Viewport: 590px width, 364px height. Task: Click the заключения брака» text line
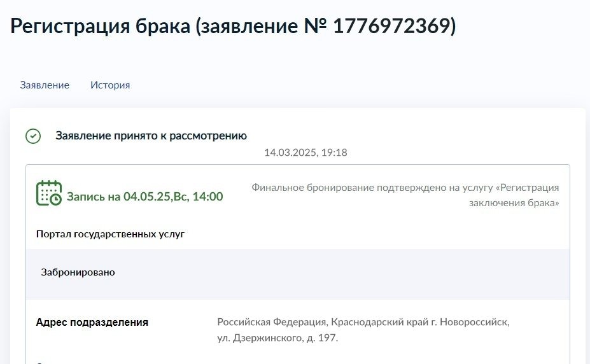coord(514,202)
